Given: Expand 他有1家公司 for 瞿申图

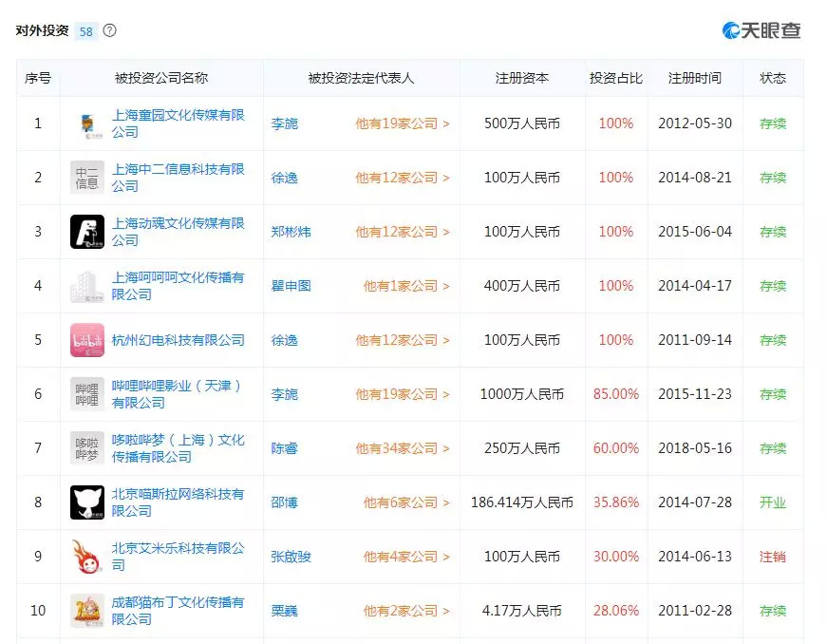Looking at the screenshot, I should pos(406,286).
